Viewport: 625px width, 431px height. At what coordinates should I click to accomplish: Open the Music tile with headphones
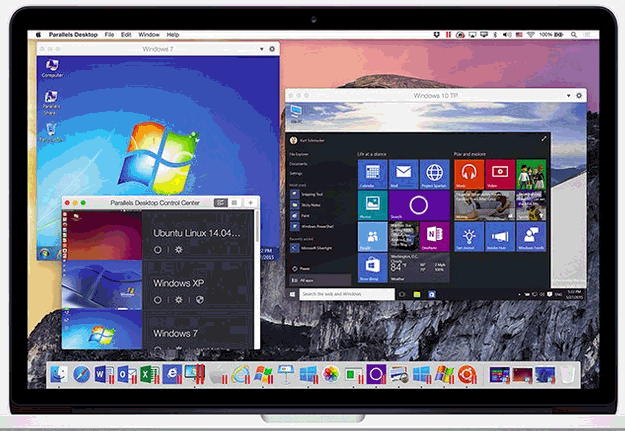(x=469, y=174)
